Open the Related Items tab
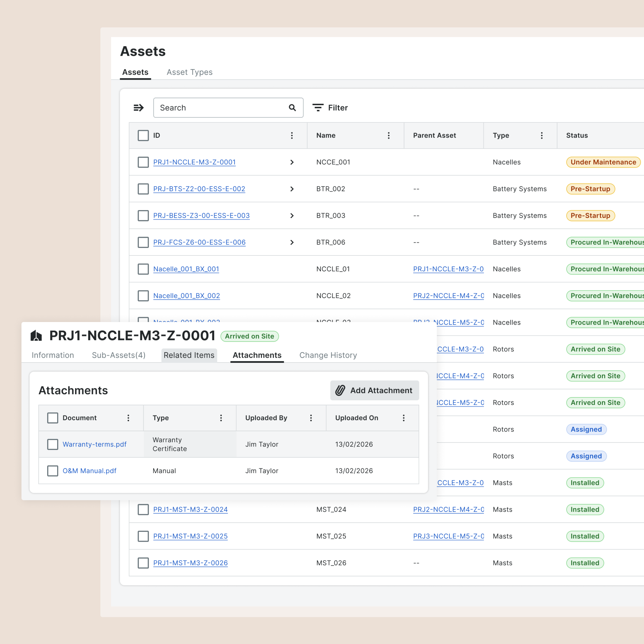Viewport: 644px width, 644px height. (189, 355)
